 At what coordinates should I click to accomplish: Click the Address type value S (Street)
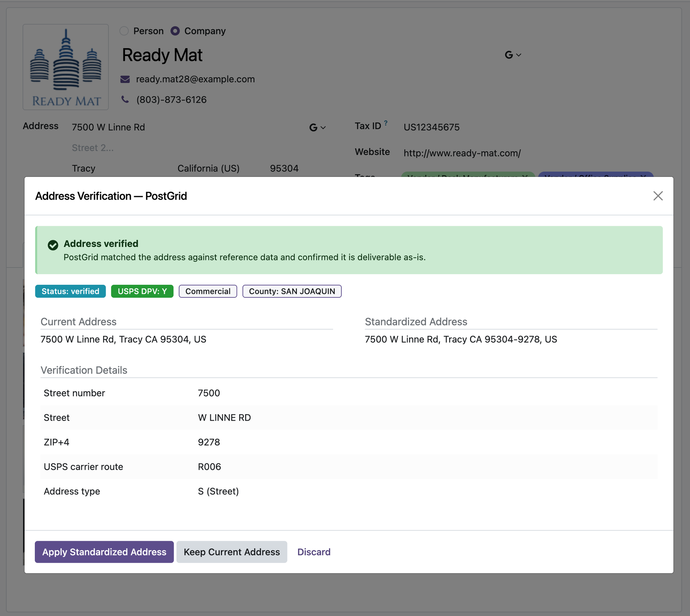click(218, 491)
